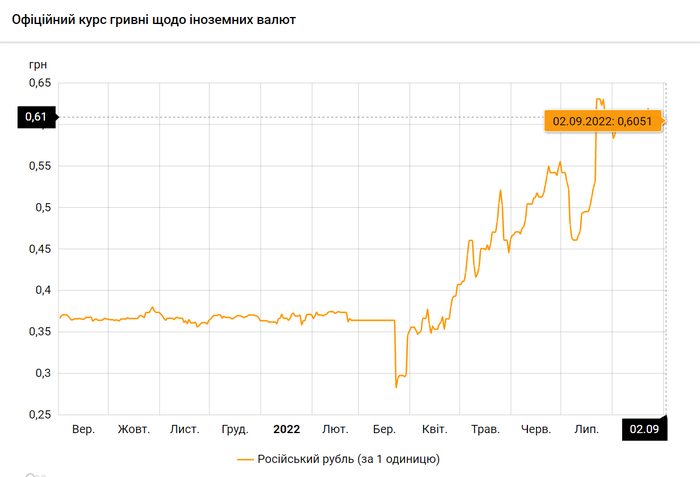Select the Груд. month axis label

(x=235, y=429)
